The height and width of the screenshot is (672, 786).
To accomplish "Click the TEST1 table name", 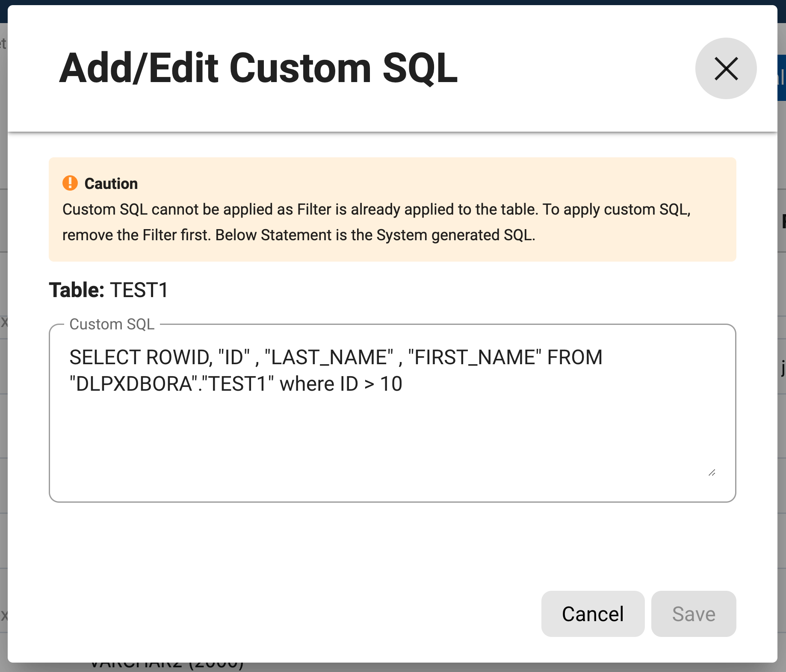I will [x=139, y=290].
